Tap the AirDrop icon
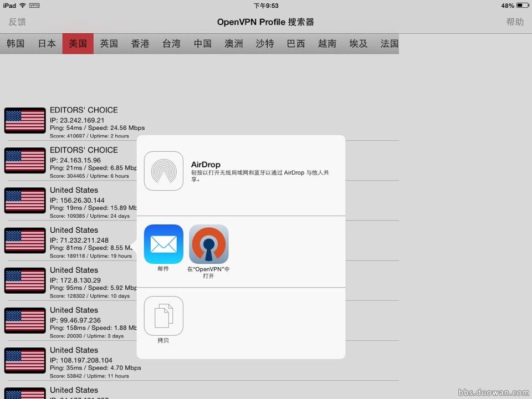The height and width of the screenshot is (399, 532). tap(163, 171)
